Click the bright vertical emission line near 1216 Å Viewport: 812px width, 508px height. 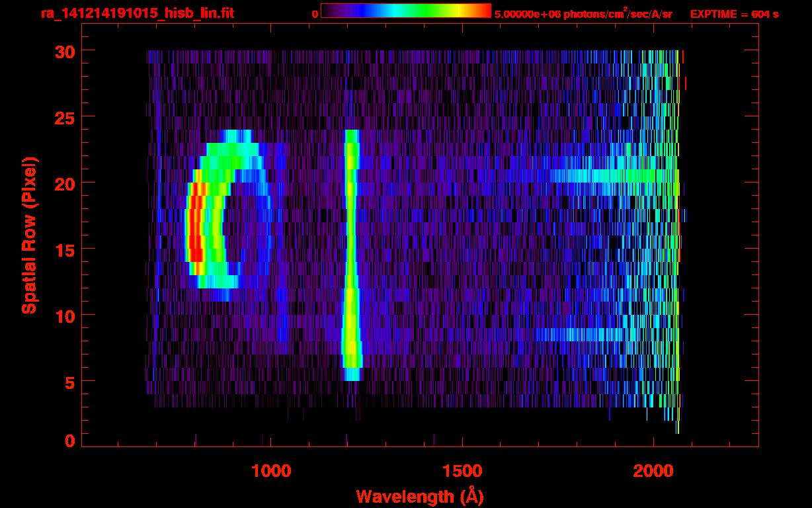pyautogui.click(x=352, y=255)
